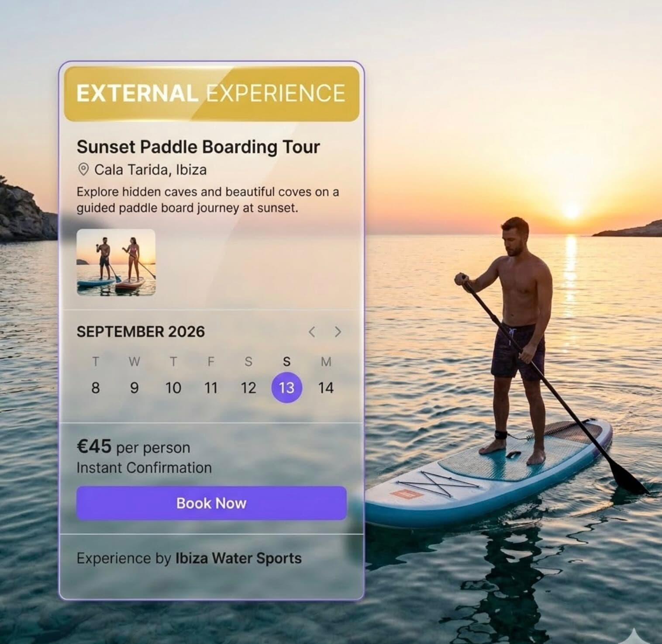Open the Sunset Paddle Boarding Tour title
This screenshot has width=662, height=644.
pos(198,147)
